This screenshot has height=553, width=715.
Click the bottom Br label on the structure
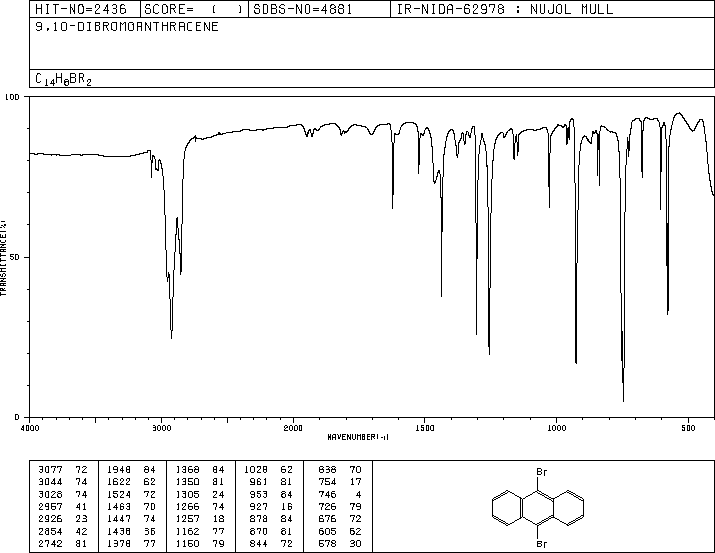(x=541, y=544)
